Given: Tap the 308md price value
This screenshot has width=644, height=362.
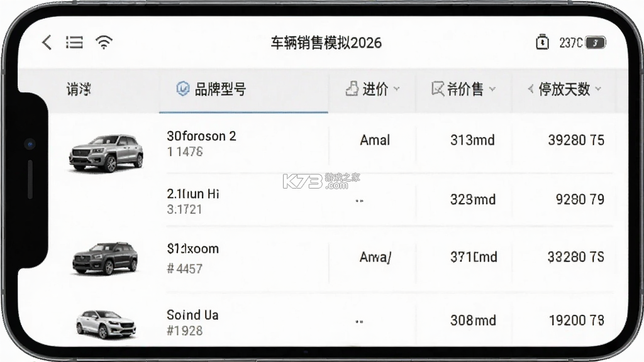Looking at the screenshot, I should [x=473, y=320].
